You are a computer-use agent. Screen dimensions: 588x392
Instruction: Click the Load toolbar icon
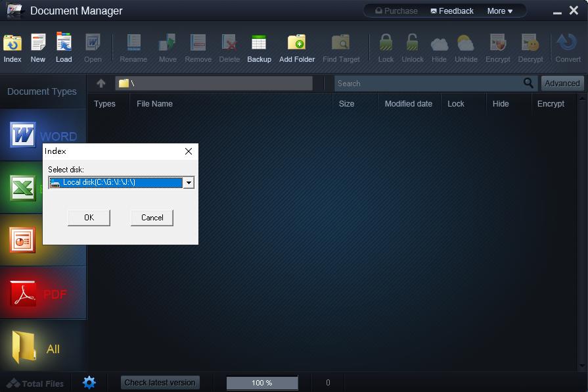pos(64,48)
